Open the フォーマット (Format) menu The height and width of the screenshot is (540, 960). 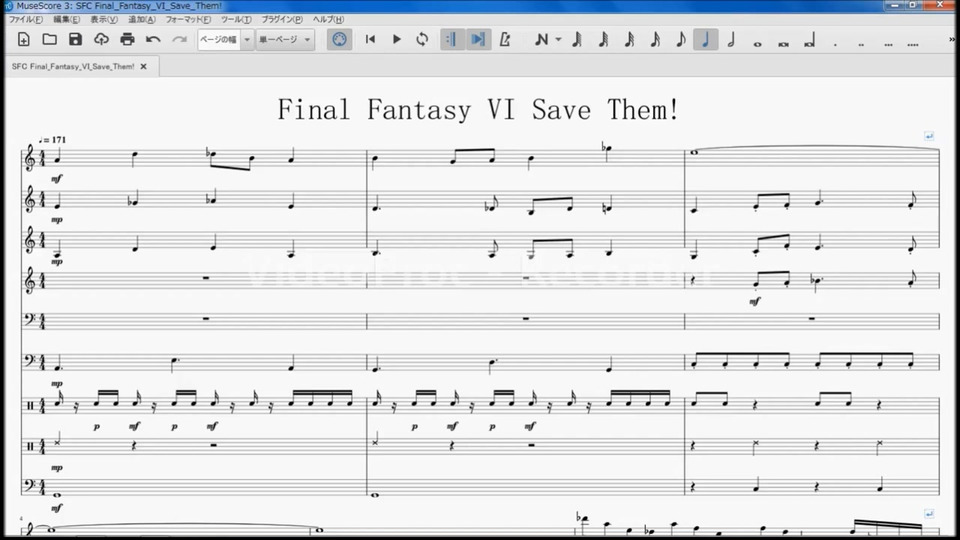tap(188, 20)
